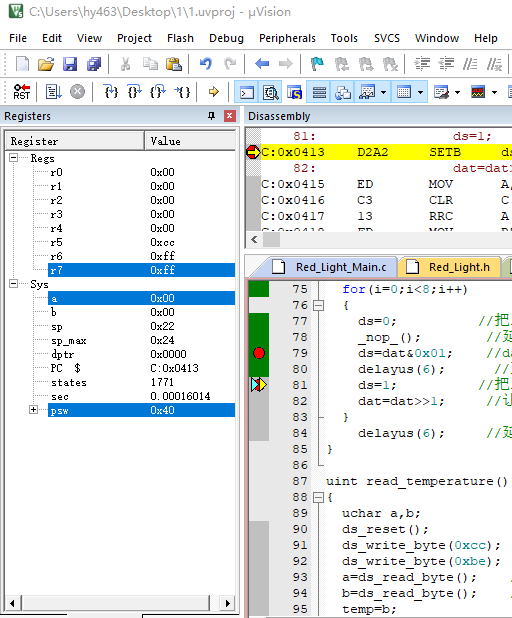Image resolution: width=512 pixels, height=618 pixels.
Task: Select the dptr register row
Action: [141, 354]
